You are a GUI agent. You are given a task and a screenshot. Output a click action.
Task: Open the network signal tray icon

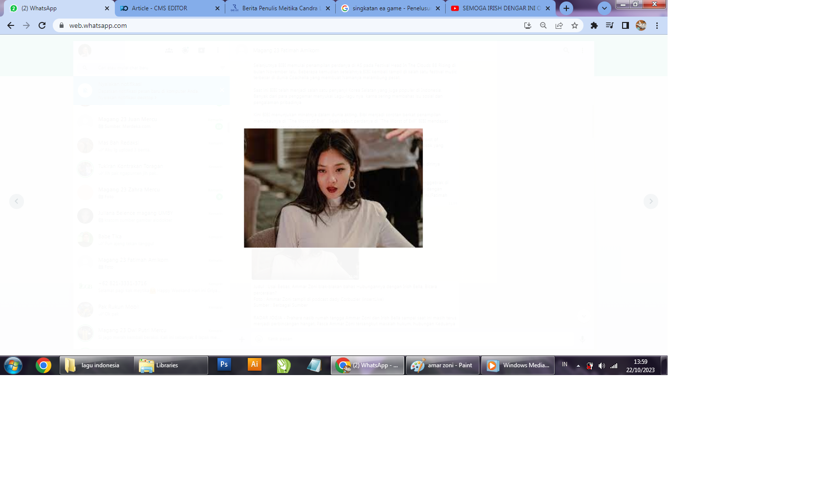[614, 366]
